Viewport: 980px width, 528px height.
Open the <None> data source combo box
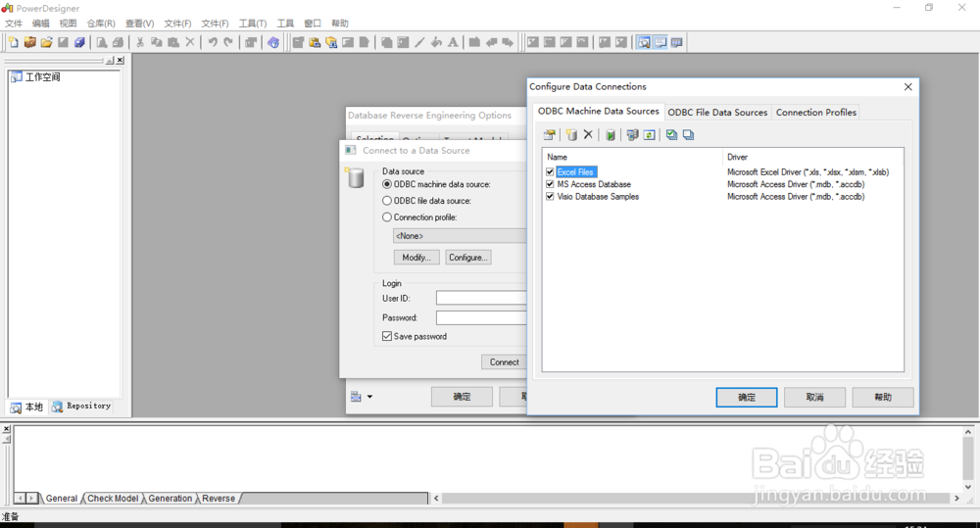460,235
